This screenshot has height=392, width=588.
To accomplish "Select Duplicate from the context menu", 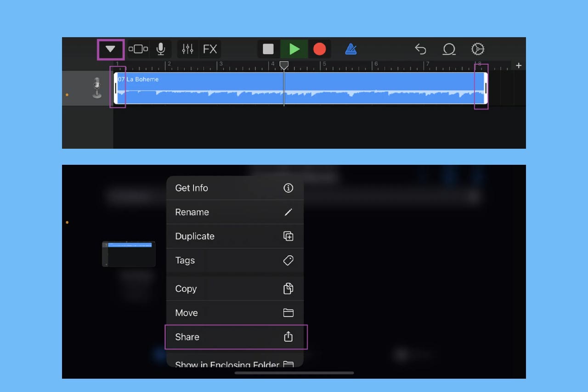I will pyautogui.click(x=235, y=236).
